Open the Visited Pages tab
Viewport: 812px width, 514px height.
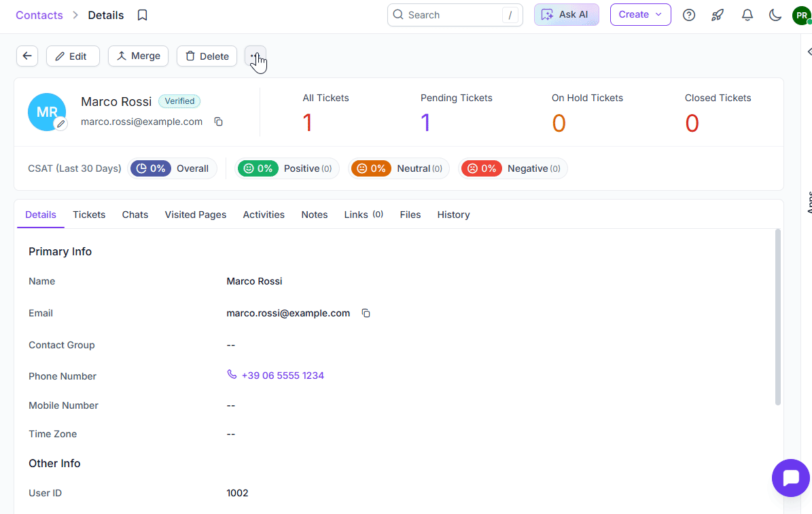[x=195, y=215]
